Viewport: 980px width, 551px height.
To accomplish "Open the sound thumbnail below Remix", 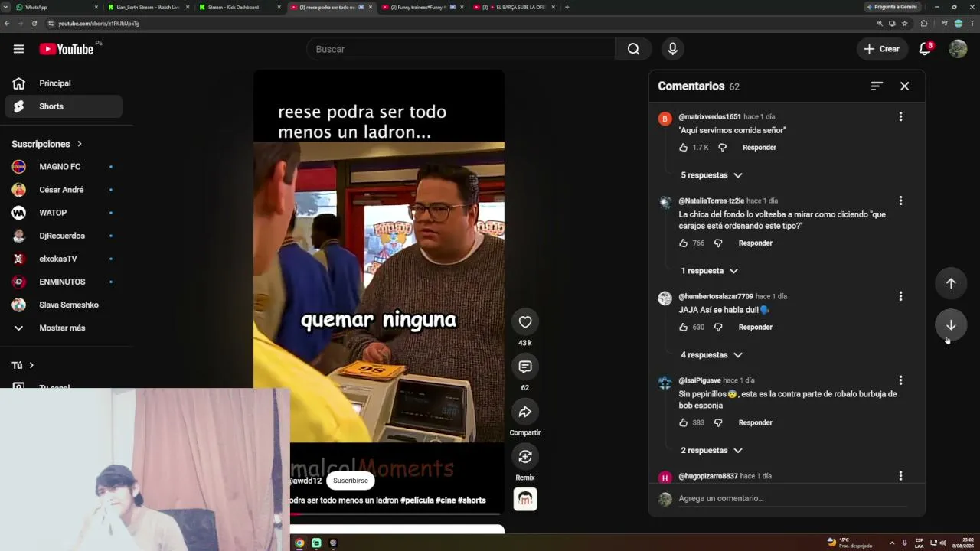I will pyautogui.click(x=525, y=499).
